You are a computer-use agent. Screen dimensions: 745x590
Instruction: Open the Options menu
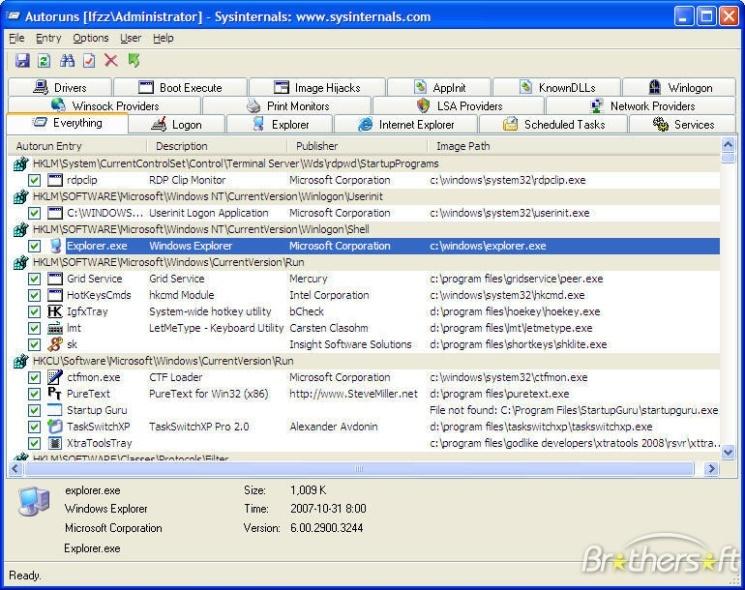[90, 38]
